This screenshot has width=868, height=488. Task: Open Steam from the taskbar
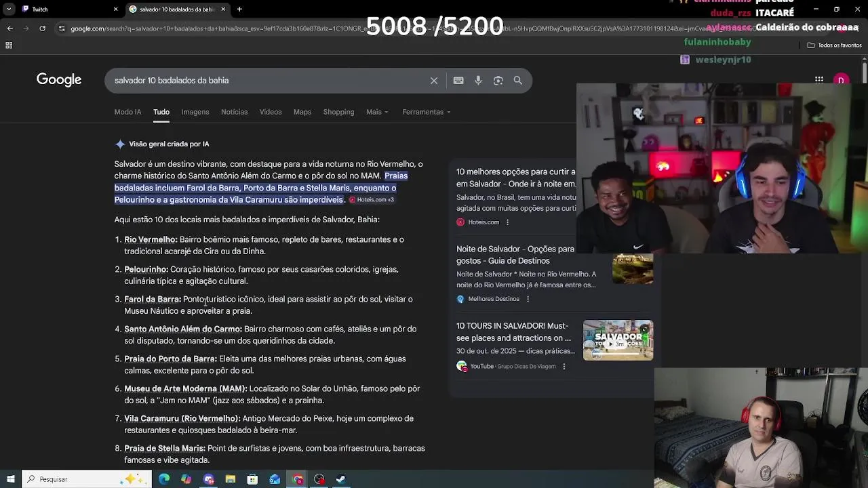pyautogui.click(x=341, y=479)
